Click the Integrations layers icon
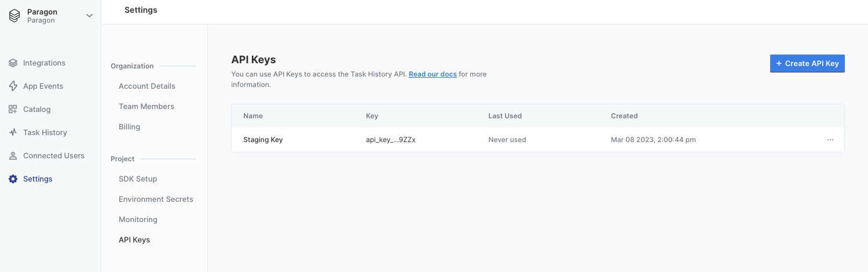 (13, 63)
